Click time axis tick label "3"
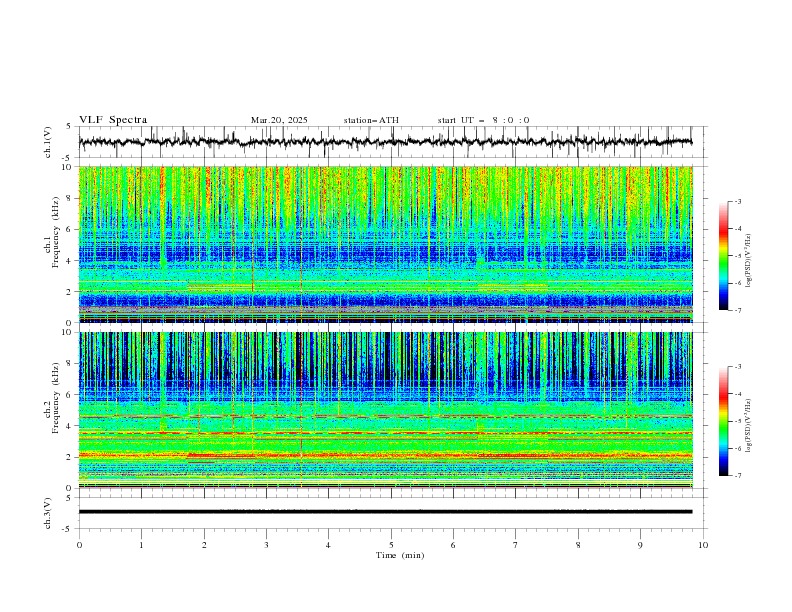This screenshot has height=612, width=792. tap(266, 545)
